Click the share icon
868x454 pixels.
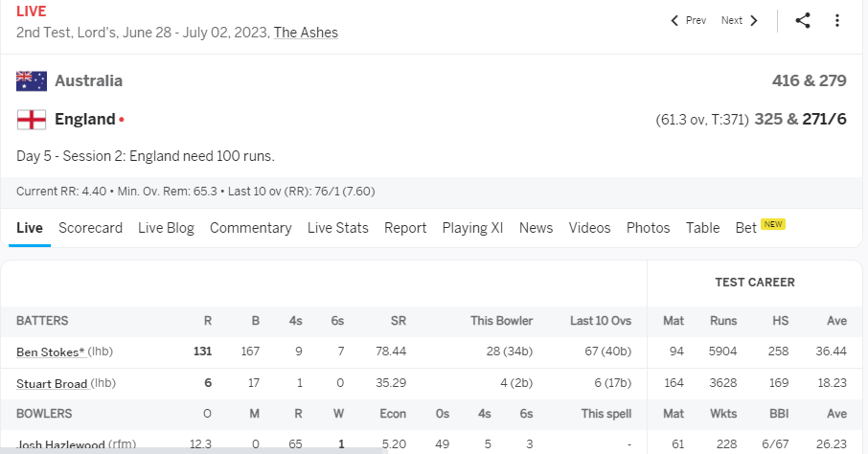(x=803, y=20)
